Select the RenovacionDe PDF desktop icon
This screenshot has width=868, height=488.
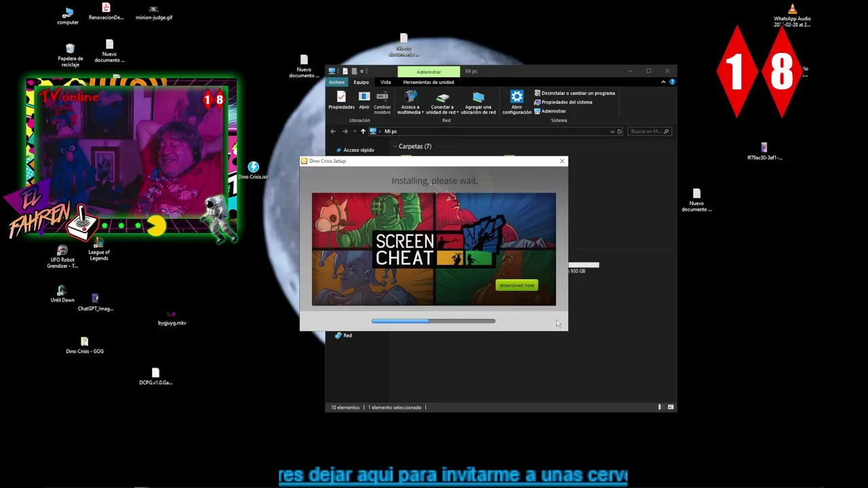(x=106, y=12)
